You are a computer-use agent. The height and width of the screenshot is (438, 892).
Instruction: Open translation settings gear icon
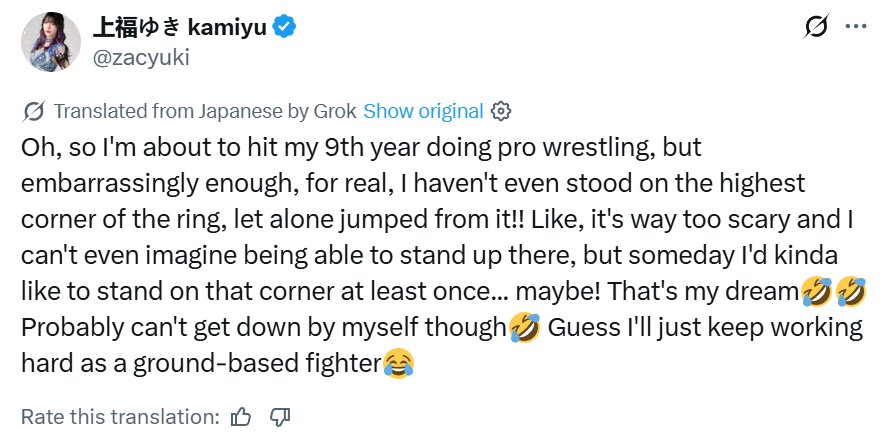pos(503,111)
